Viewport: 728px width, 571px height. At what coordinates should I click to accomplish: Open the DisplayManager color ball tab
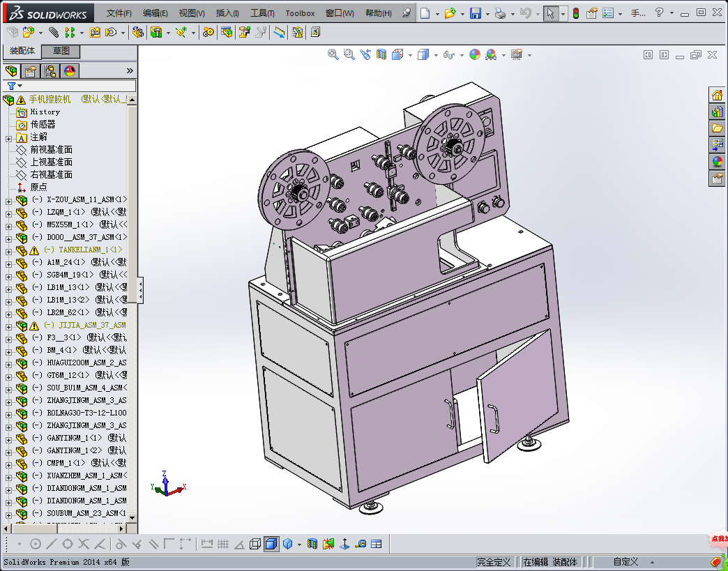point(70,70)
